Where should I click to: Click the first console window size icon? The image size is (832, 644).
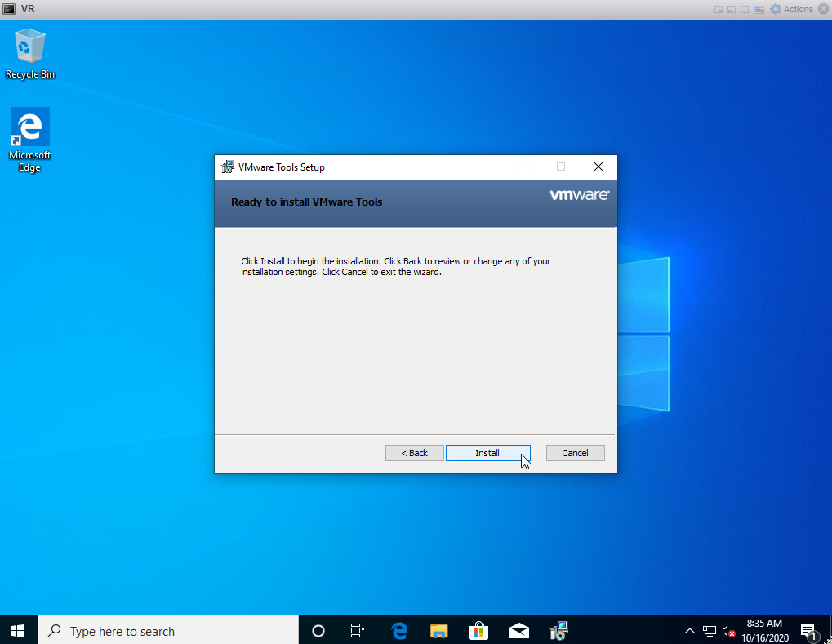[x=719, y=10]
